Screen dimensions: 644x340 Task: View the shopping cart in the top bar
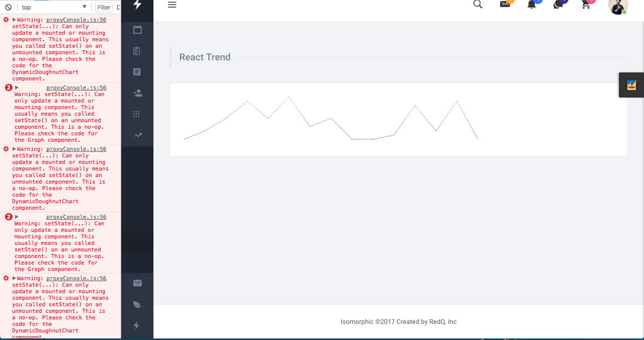(586, 5)
